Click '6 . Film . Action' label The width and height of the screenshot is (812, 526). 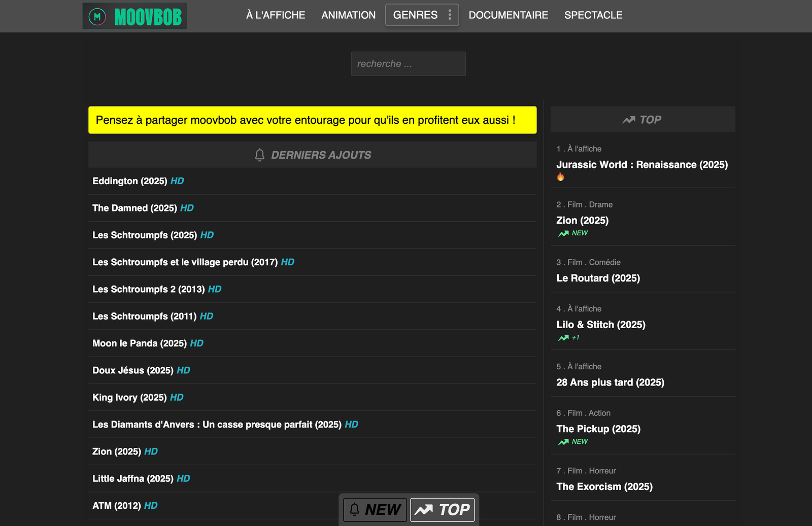(583, 413)
